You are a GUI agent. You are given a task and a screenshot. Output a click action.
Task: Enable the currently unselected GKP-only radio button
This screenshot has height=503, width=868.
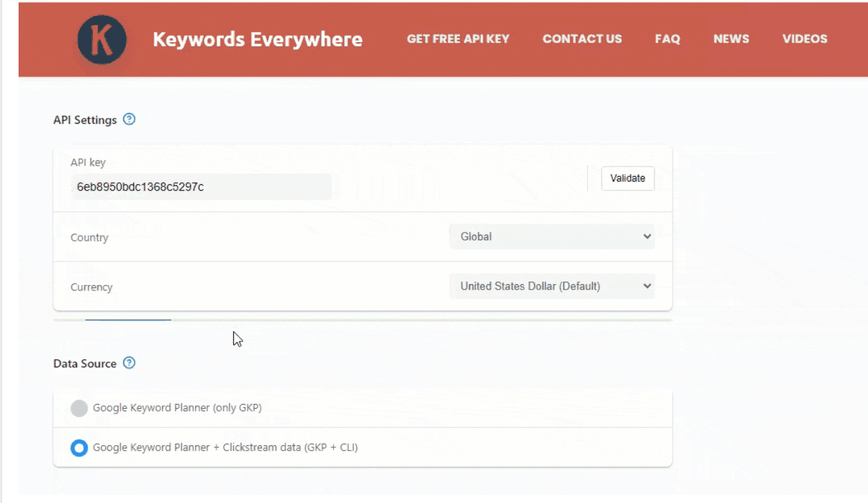point(78,408)
